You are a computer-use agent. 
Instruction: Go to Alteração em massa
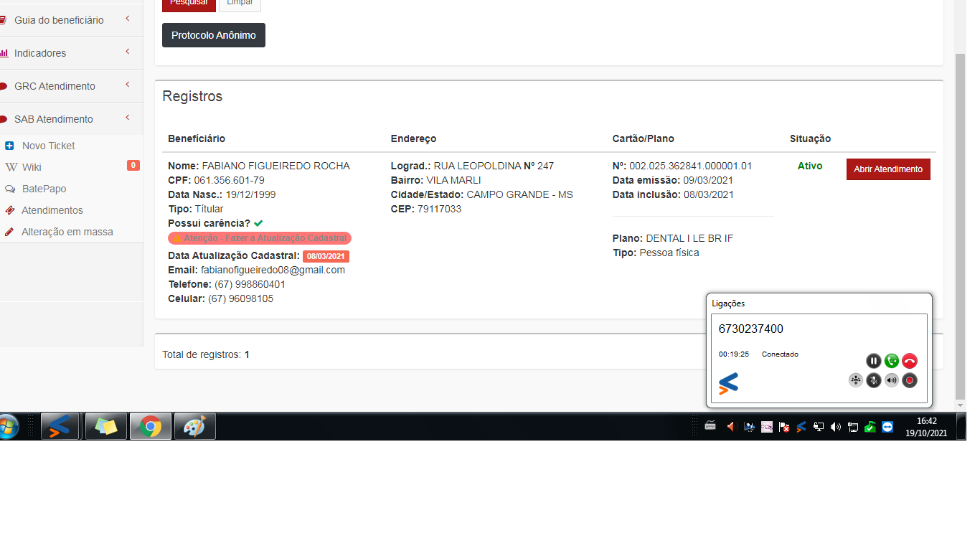67,232
